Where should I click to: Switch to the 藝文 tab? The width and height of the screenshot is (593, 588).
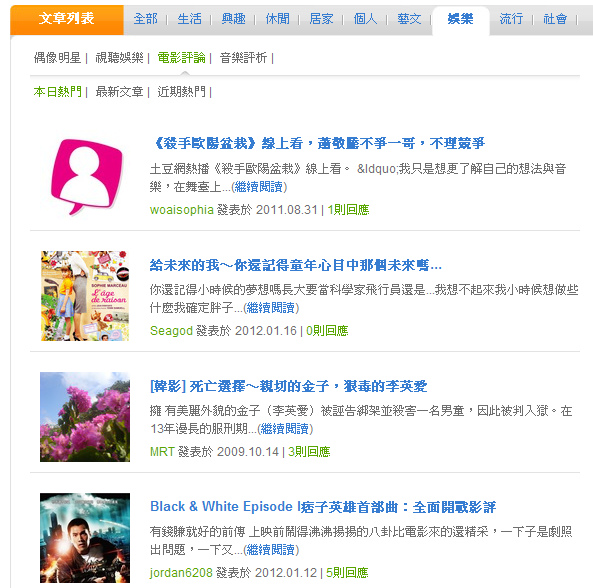pos(409,19)
